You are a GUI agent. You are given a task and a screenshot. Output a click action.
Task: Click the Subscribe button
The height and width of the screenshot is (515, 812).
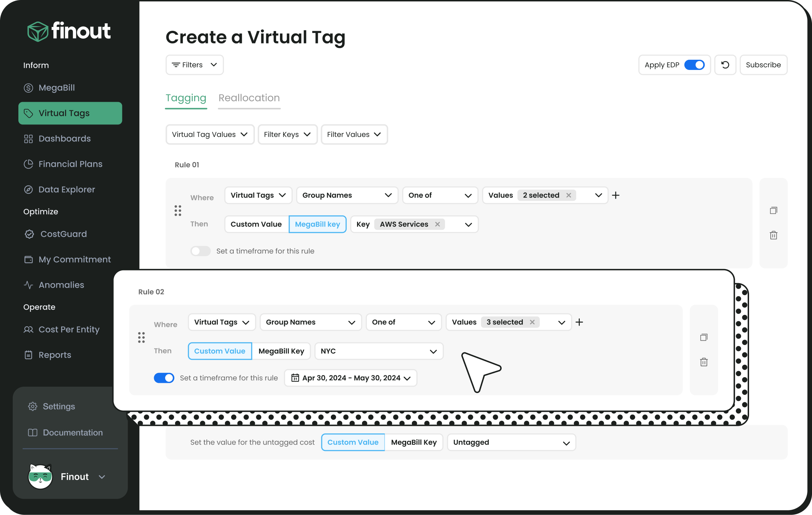coord(763,65)
